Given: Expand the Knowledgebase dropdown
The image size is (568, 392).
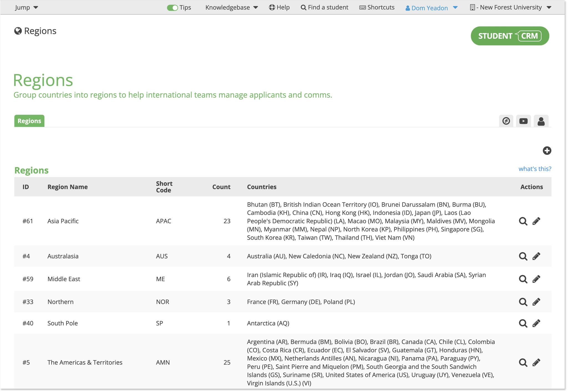Looking at the screenshot, I should tap(232, 7).
